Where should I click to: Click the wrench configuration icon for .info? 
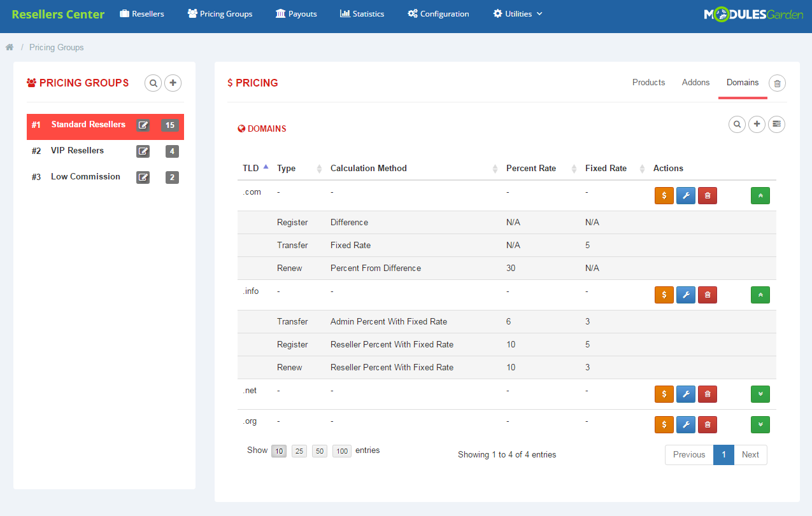point(685,295)
